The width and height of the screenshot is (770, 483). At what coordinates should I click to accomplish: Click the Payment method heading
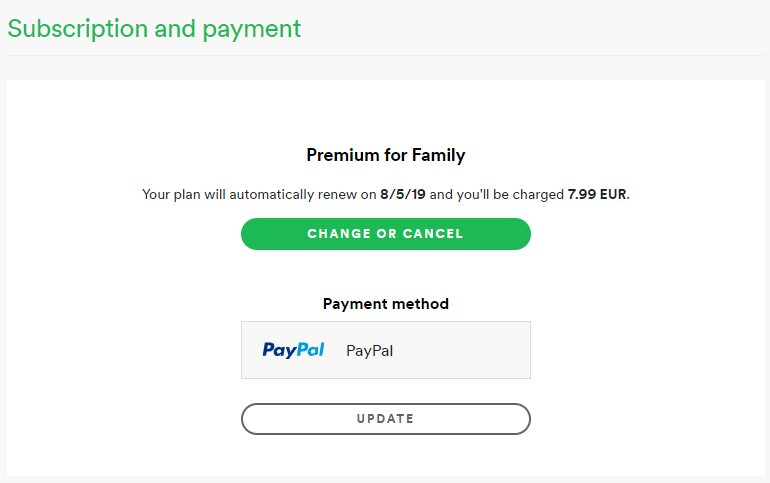tap(385, 304)
